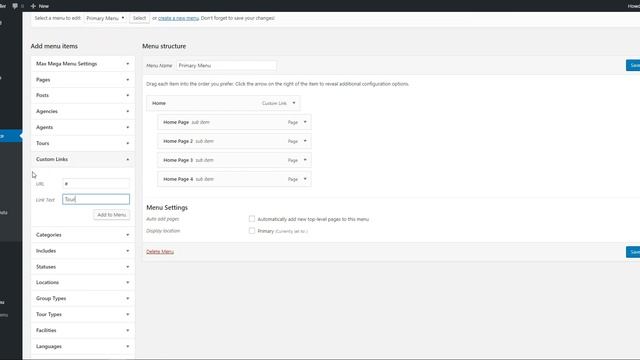This screenshot has width=640, height=360.
Task: Collapse the Custom Links panel
Action: pyautogui.click(x=83, y=159)
